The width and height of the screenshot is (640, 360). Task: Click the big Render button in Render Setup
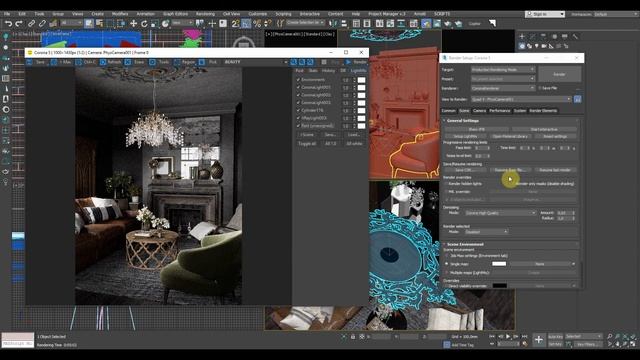(x=559, y=74)
